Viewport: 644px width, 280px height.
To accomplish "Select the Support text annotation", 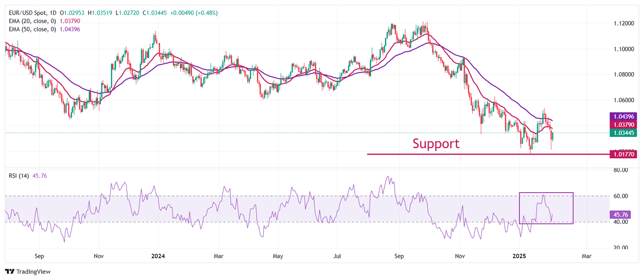I will 436,144.
